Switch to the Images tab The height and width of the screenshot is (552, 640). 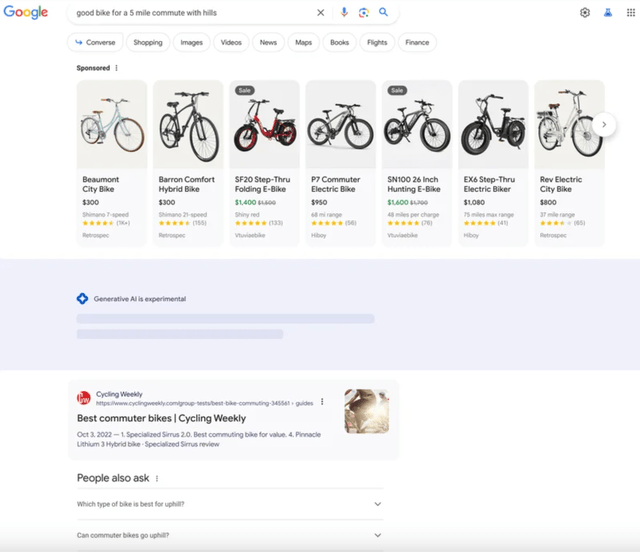191,42
